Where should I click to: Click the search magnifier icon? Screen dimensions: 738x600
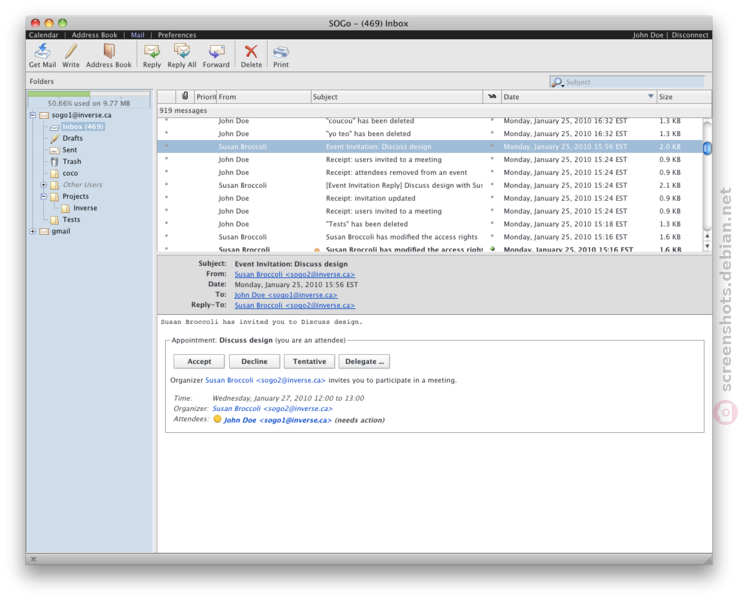(x=557, y=82)
